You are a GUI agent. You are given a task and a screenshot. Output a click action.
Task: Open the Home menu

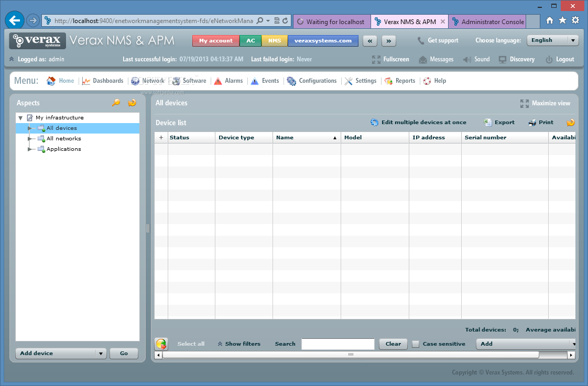tap(60, 81)
